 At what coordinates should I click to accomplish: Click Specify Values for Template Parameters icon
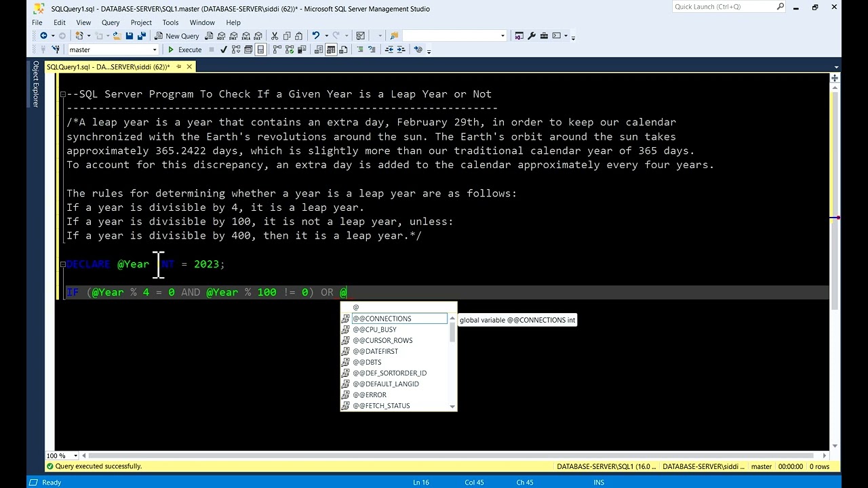418,49
